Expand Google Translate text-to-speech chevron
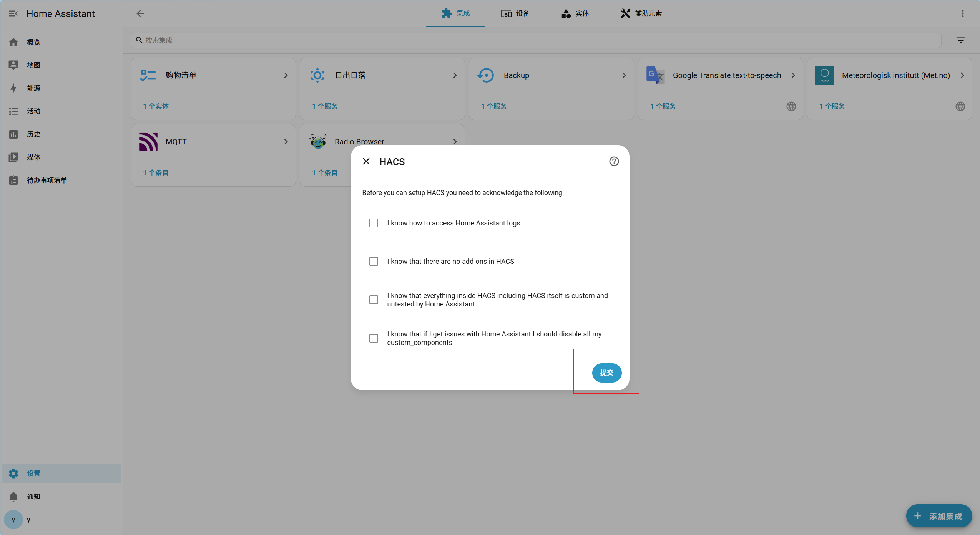980x535 pixels. pos(793,75)
